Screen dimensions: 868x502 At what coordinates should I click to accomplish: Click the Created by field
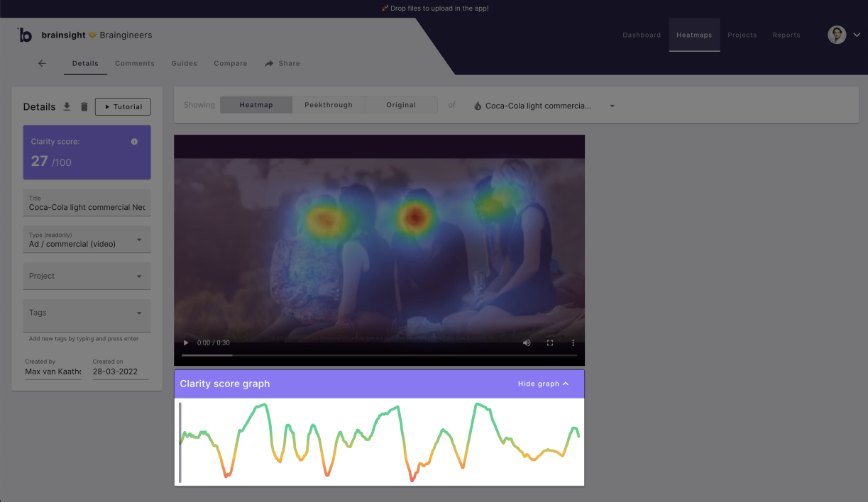(x=53, y=368)
